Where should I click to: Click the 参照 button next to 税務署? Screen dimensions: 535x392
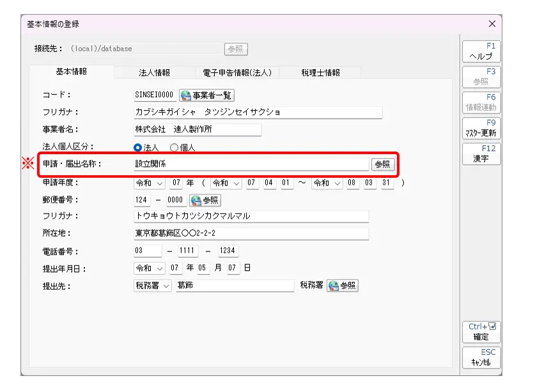(343, 286)
